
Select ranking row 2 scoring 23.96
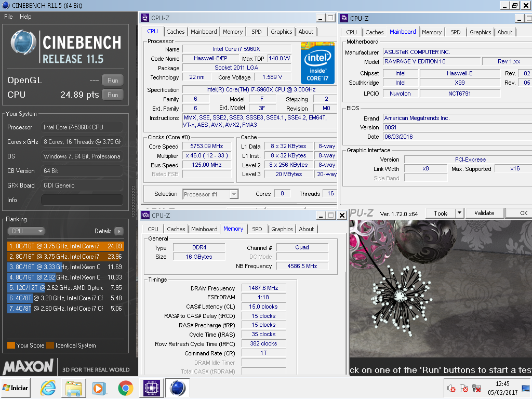65,257
